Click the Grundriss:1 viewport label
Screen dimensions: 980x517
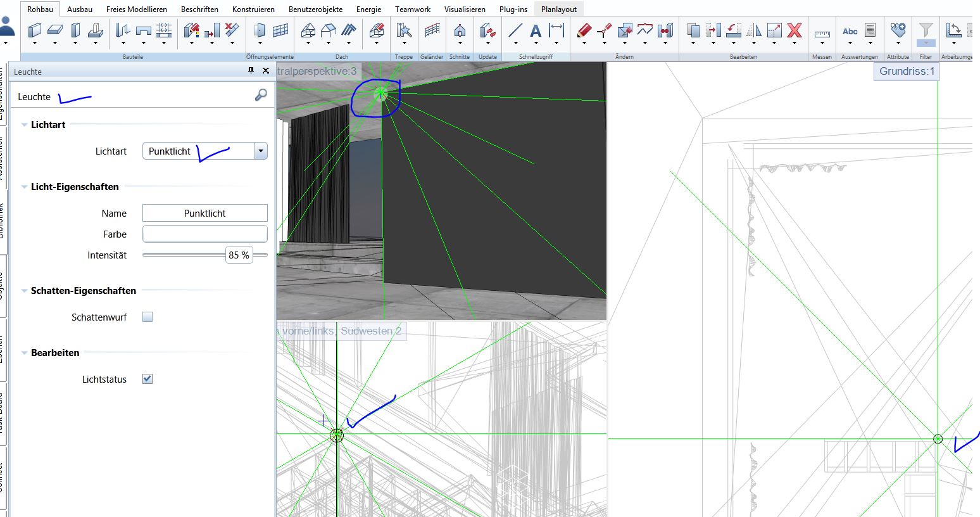click(x=907, y=71)
